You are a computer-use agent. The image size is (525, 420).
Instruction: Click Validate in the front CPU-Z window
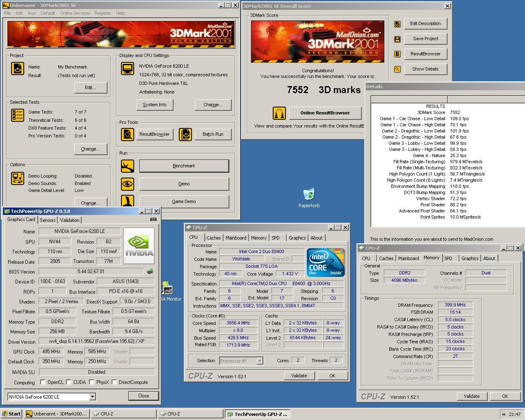[299, 376]
